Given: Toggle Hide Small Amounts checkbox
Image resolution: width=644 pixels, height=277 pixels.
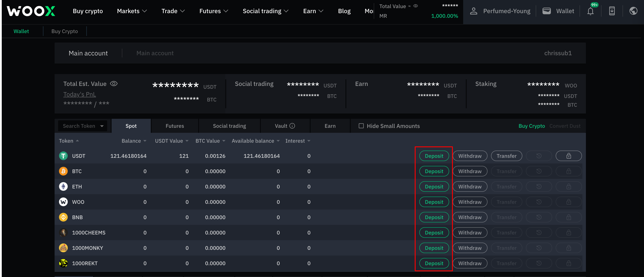Looking at the screenshot, I should (x=361, y=126).
